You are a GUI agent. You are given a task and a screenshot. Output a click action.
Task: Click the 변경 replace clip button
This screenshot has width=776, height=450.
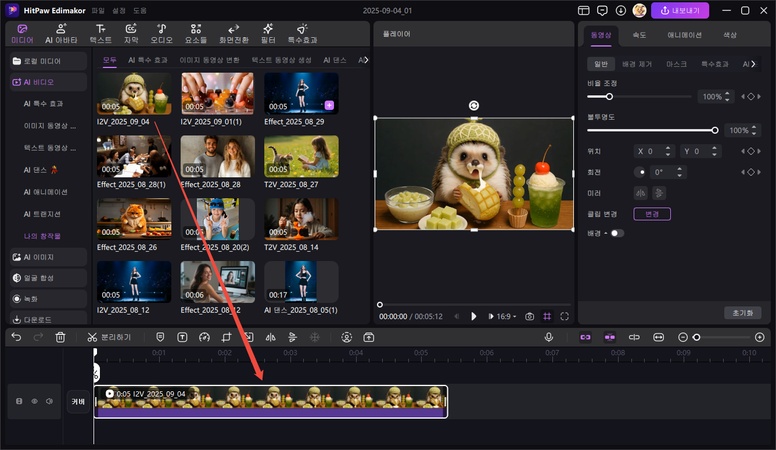coord(652,214)
